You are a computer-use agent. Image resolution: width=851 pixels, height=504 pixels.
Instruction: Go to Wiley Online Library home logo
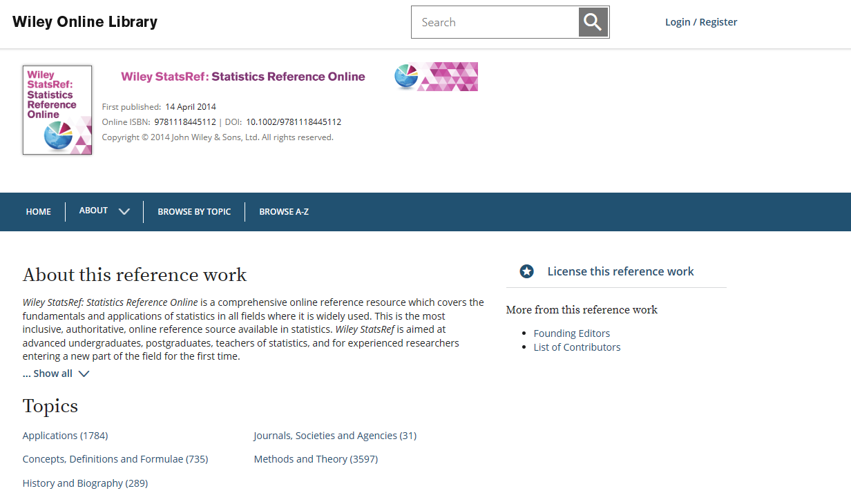click(85, 22)
